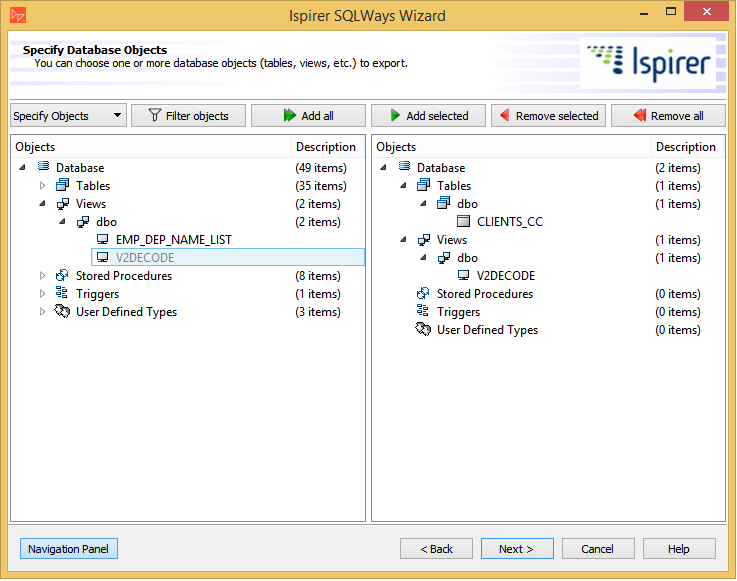The image size is (737, 581).
Task: Select CLIENTS_CC in the right tree
Action: tap(510, 221)
